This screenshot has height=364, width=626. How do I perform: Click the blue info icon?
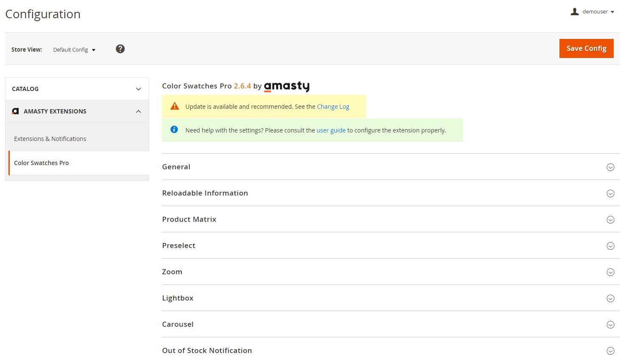coord(174,130)
